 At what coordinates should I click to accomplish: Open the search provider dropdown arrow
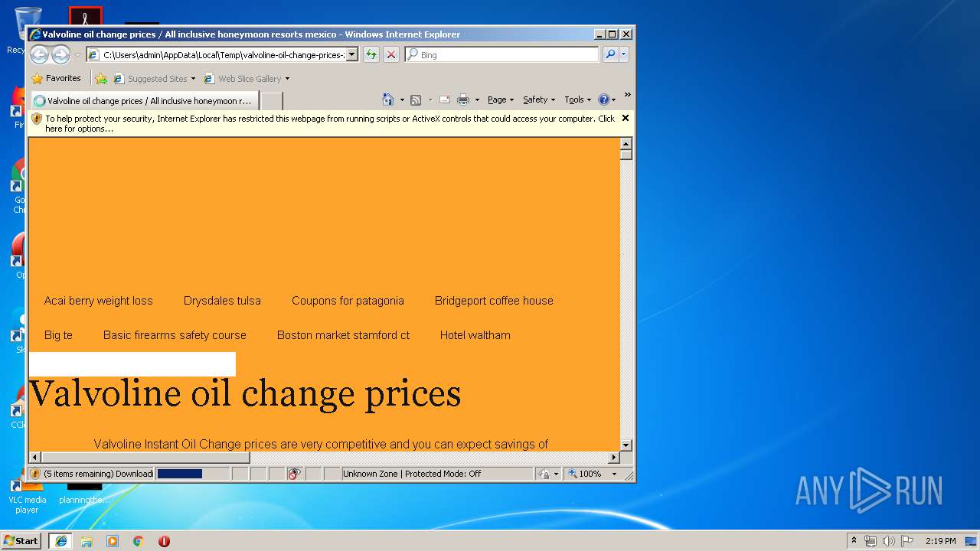(x=624, y=54)
